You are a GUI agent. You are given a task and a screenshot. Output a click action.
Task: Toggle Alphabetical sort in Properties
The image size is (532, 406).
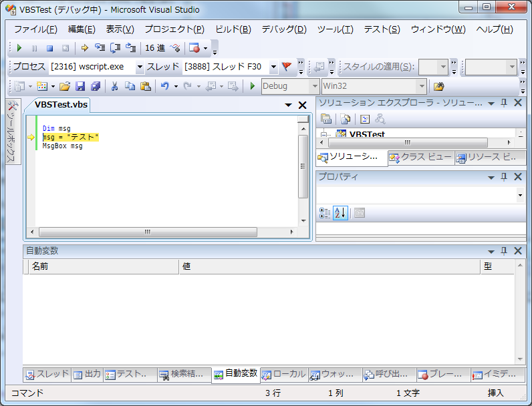click(x=340, y=213)
